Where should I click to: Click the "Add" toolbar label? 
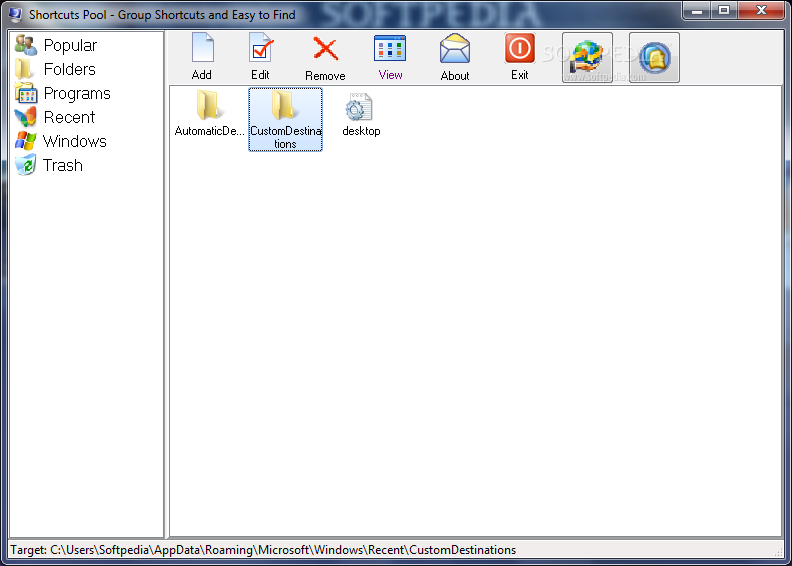[x=202, y=75]
